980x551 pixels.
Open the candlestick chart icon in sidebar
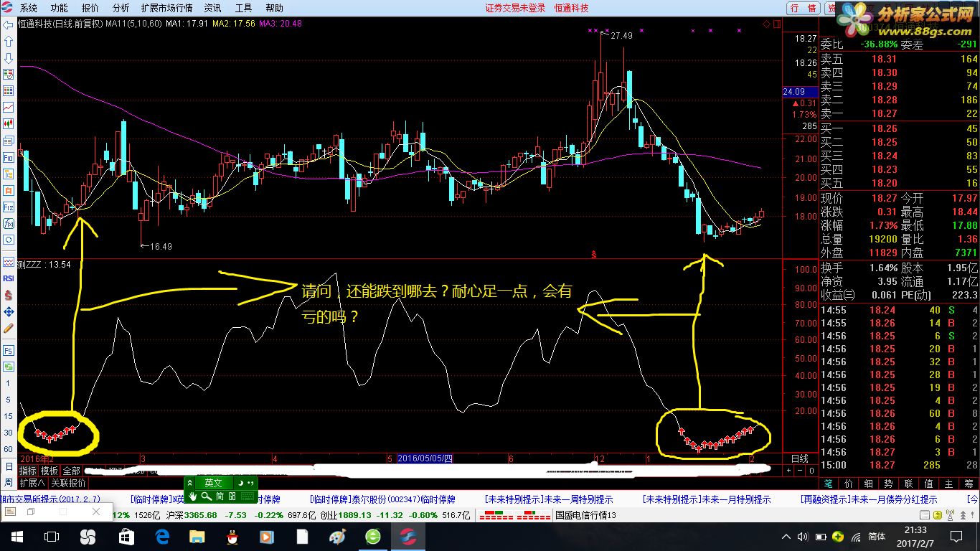[x=9, y=123]
